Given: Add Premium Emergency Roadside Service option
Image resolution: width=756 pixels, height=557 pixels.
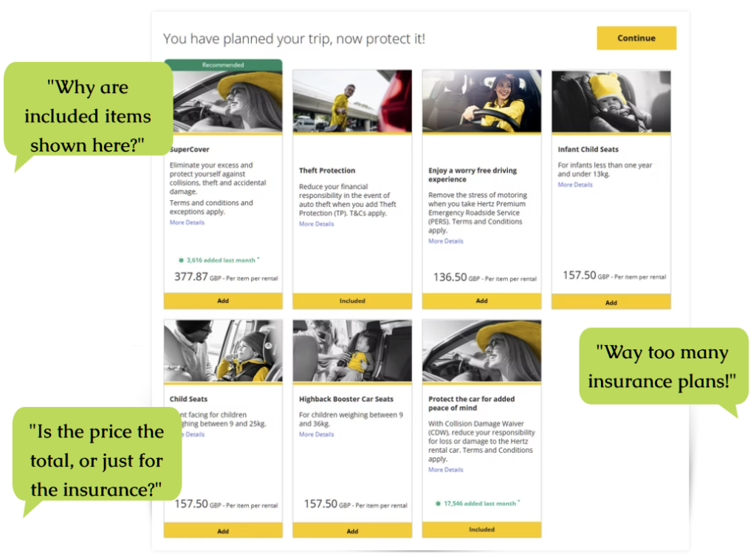Looking at the screenshot, I should point(481,301).
